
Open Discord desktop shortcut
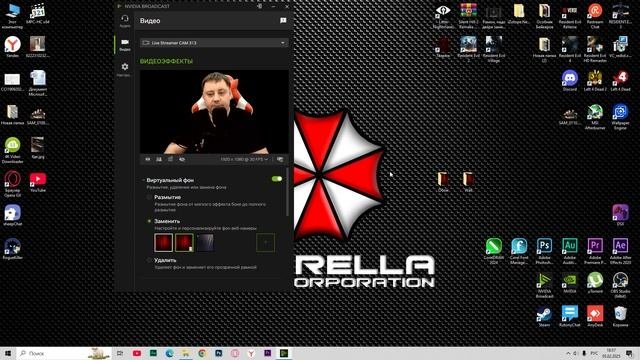pyautogui.click(x=569, y=80)
